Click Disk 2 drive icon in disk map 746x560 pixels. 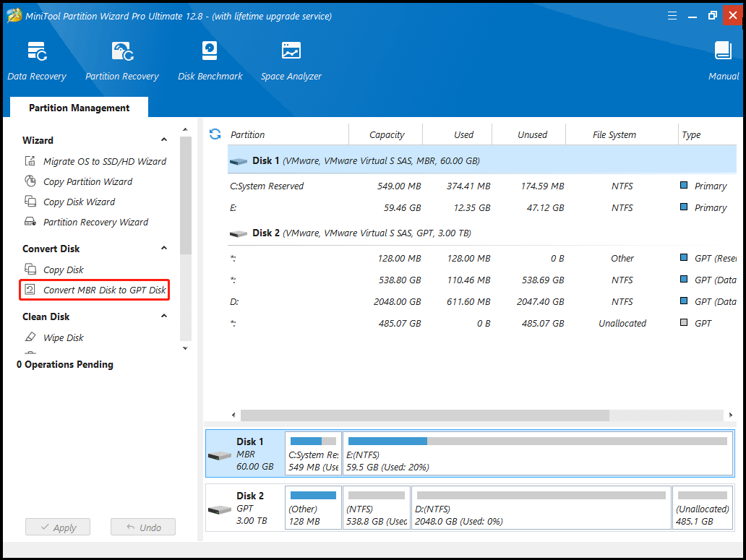click(x=219, y=510)
